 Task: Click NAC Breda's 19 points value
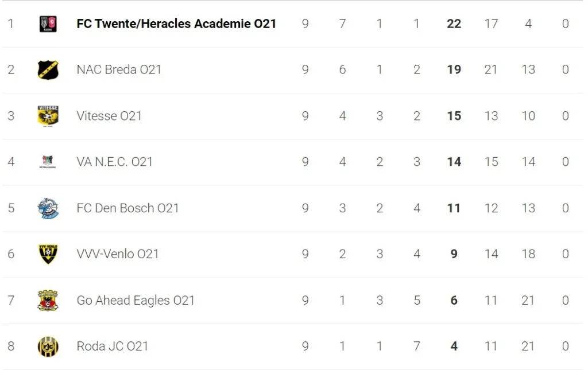click(454, 69)
